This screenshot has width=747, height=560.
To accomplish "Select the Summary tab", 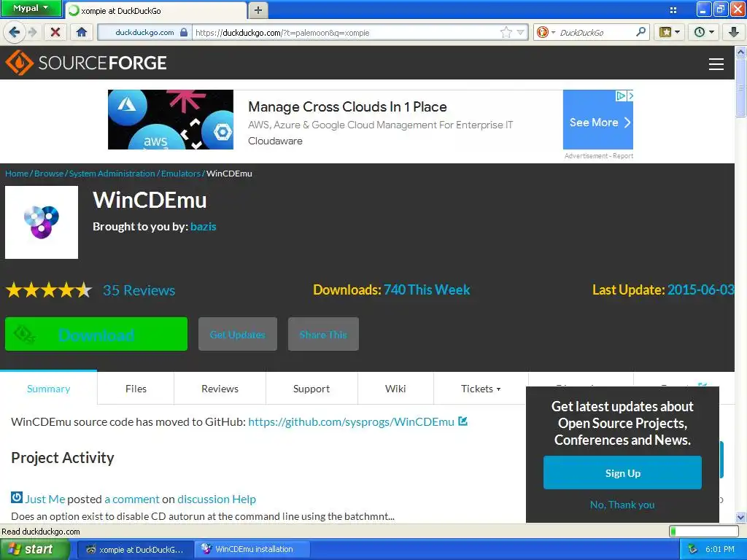I will [49, 389].
